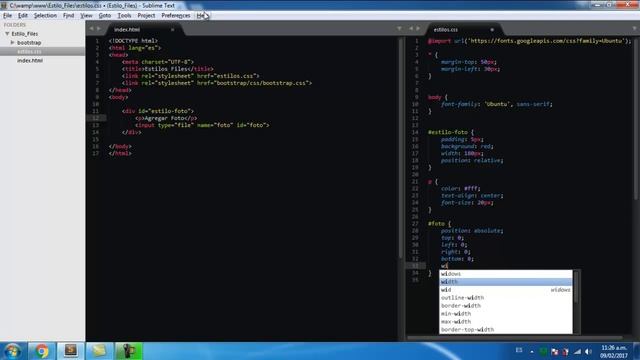Screen dimensions: 640x360
Task: Open index.html from the sidebar
Action: click(30, 60)
